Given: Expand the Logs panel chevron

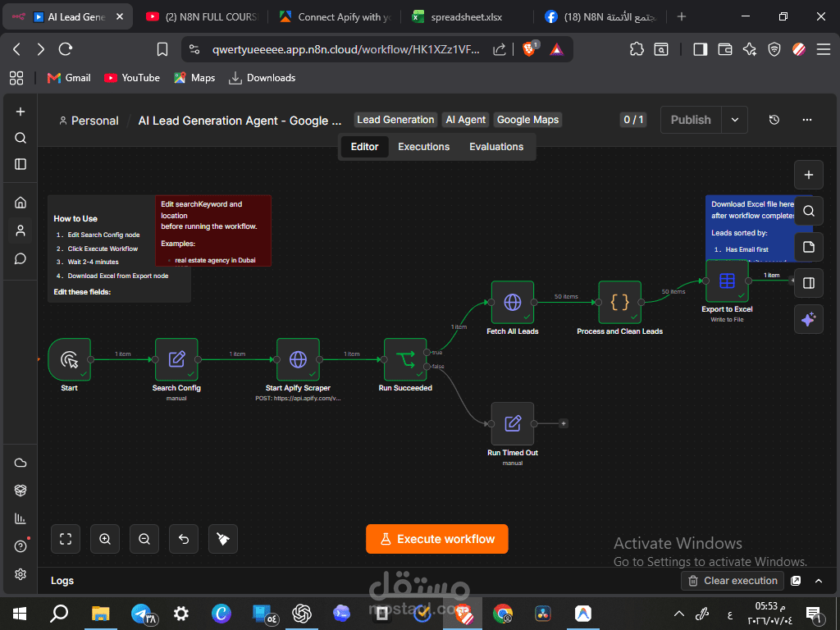Looking at the screenshot, I should coord(819,581).
